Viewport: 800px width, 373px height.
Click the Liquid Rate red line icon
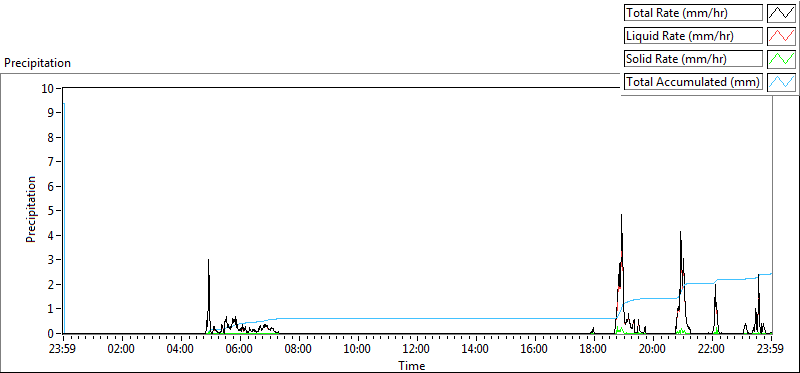[x=782, y=36]
